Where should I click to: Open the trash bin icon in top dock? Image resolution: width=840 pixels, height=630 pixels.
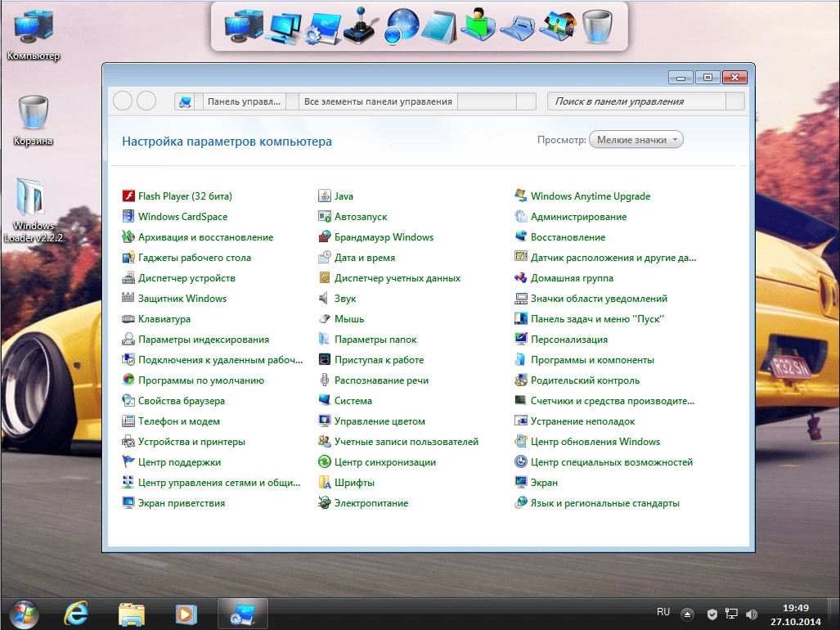pyautogui.click(x=597, y=27)
